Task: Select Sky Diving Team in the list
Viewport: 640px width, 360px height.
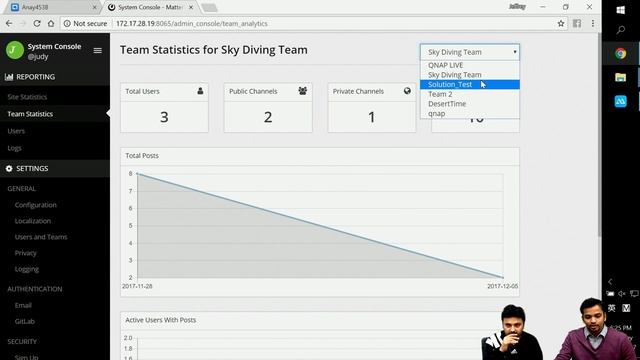Action: point(470,75)
